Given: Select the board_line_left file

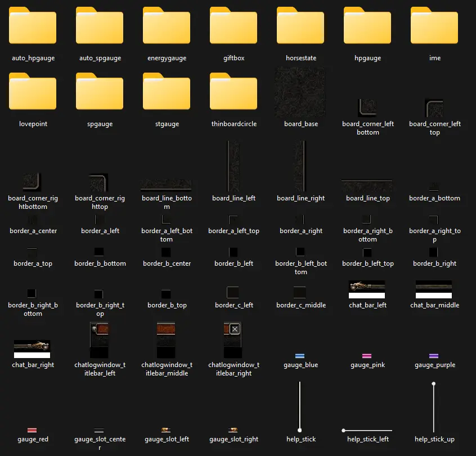Looking at the screenshot, I should coord(233,166).
